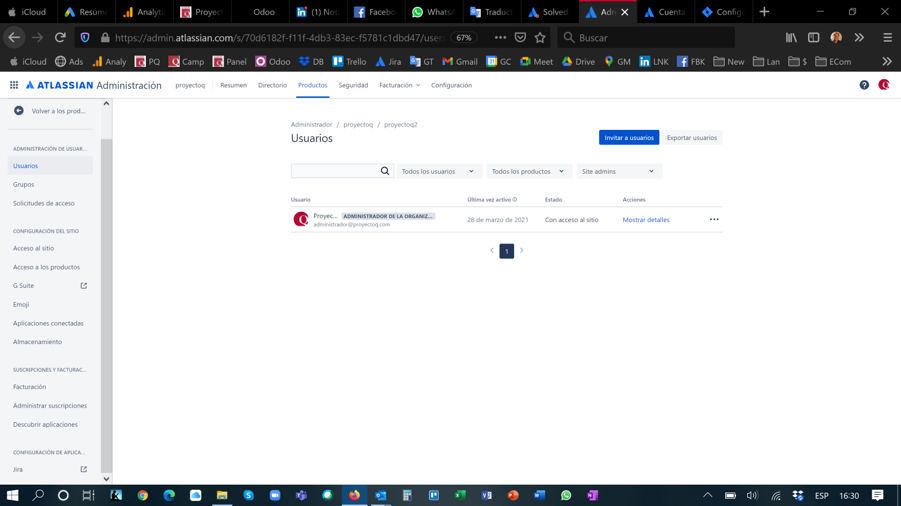This screenshot has width=901, height=506.
Task: Click the proyectoq breadcrumb link
Action: (x=358, y=125)
